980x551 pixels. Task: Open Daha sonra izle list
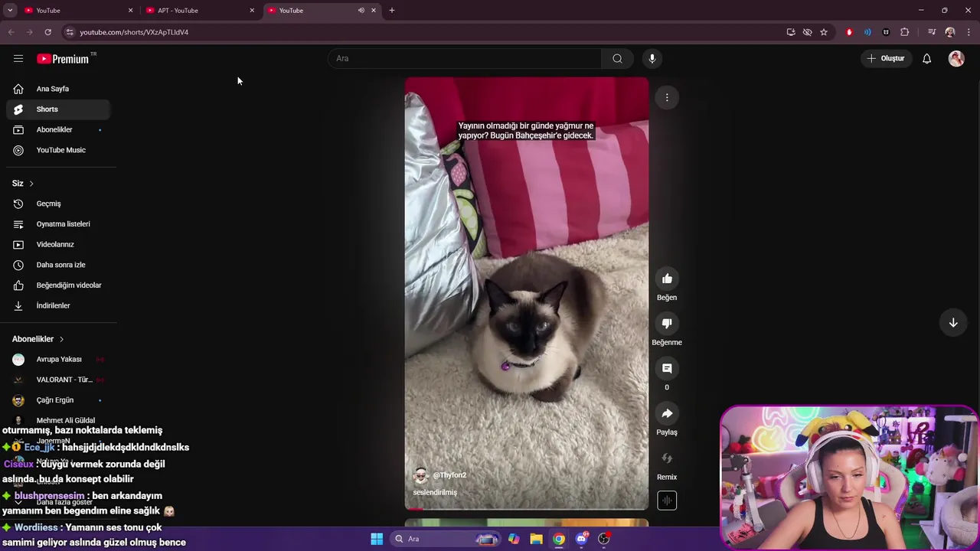58,265
